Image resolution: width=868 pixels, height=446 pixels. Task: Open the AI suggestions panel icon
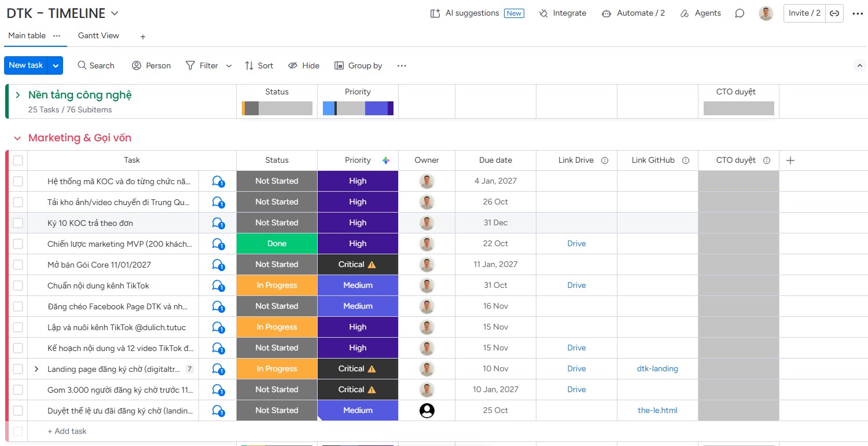tap(435, 13)
